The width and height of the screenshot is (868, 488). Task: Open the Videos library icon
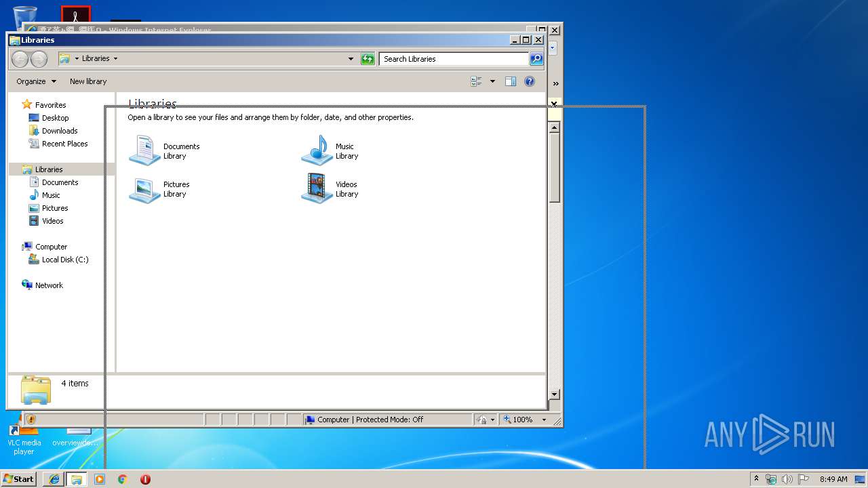(x=317, y=189)
